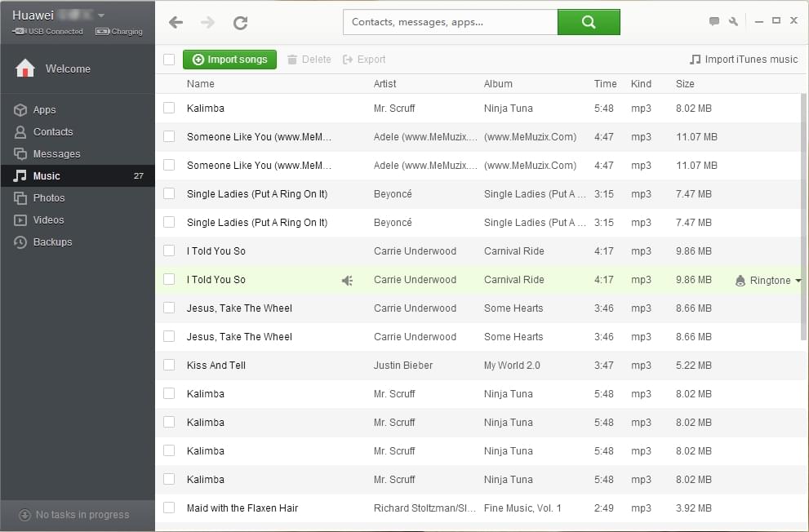
Task: Open the feedback chat bubble icon
Action: (x=714, y=21)
